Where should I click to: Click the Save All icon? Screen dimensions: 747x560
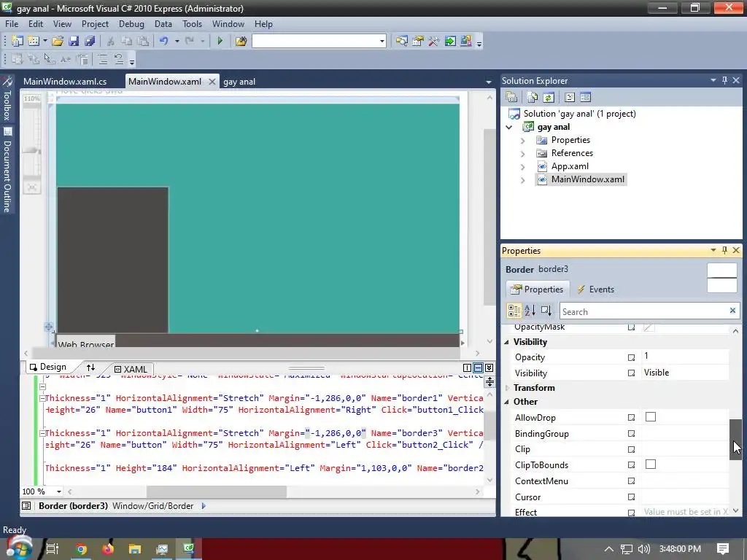point(90,42)
